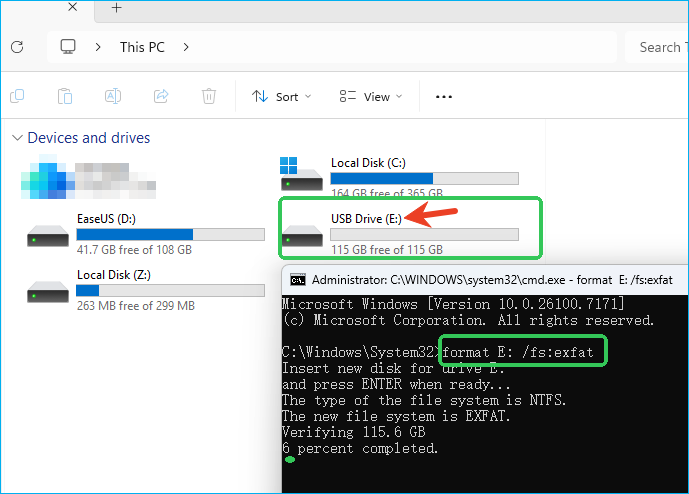Click the Local Disk (C:) label
The image size is (689, 494).
pyautogui.click(x=368, y=163)
